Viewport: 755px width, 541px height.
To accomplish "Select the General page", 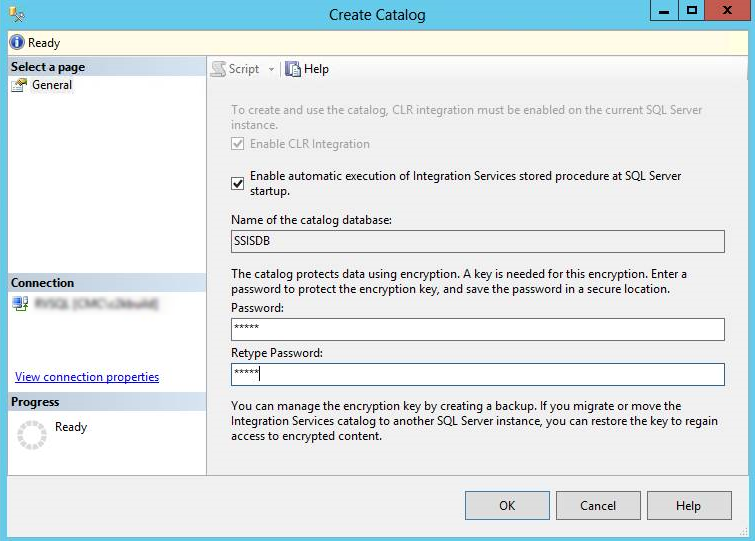I will [52, 85].
